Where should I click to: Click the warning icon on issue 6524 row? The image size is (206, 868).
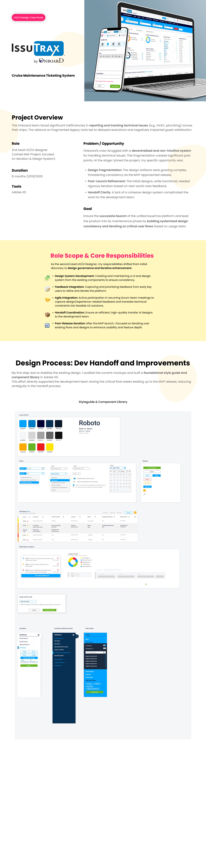point(28,521)
